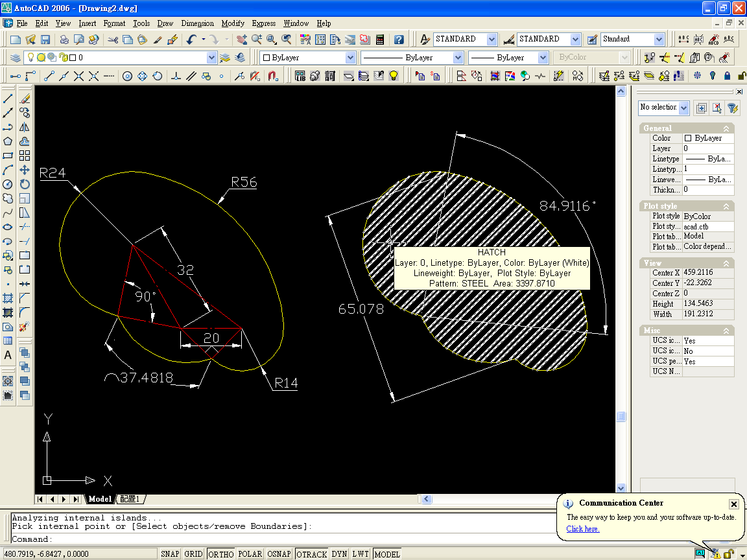Click the vertical scrollbar down arrow
The width and height of the screenshot is (747, 560).
tap(621, 488)
